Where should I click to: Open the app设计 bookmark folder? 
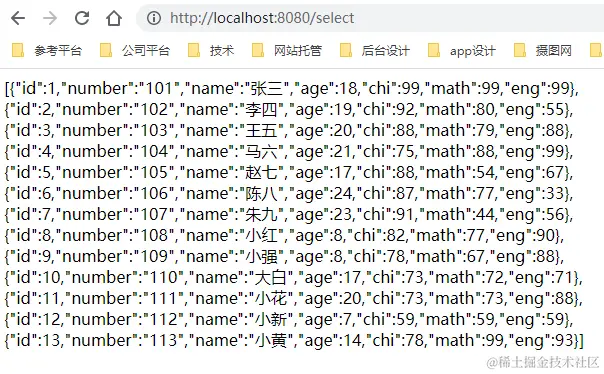point(462,50)
